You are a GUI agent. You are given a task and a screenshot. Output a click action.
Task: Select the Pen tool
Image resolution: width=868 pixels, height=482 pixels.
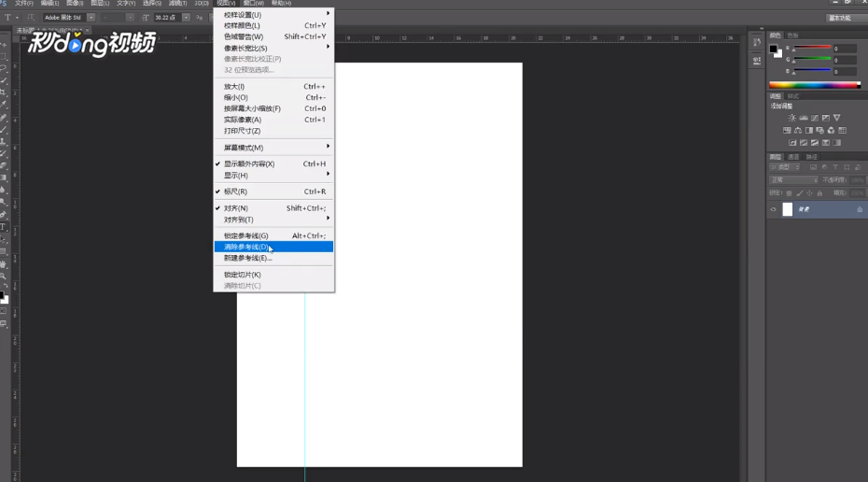4,215
